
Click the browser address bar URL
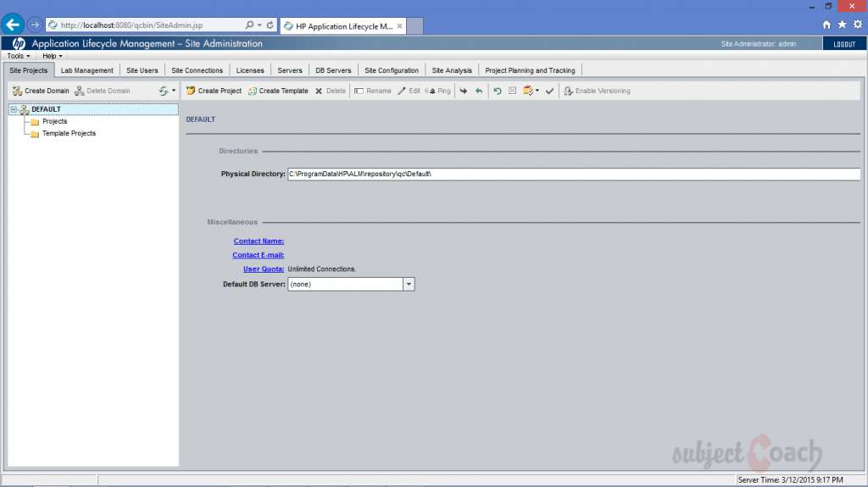tap(131, 25)
